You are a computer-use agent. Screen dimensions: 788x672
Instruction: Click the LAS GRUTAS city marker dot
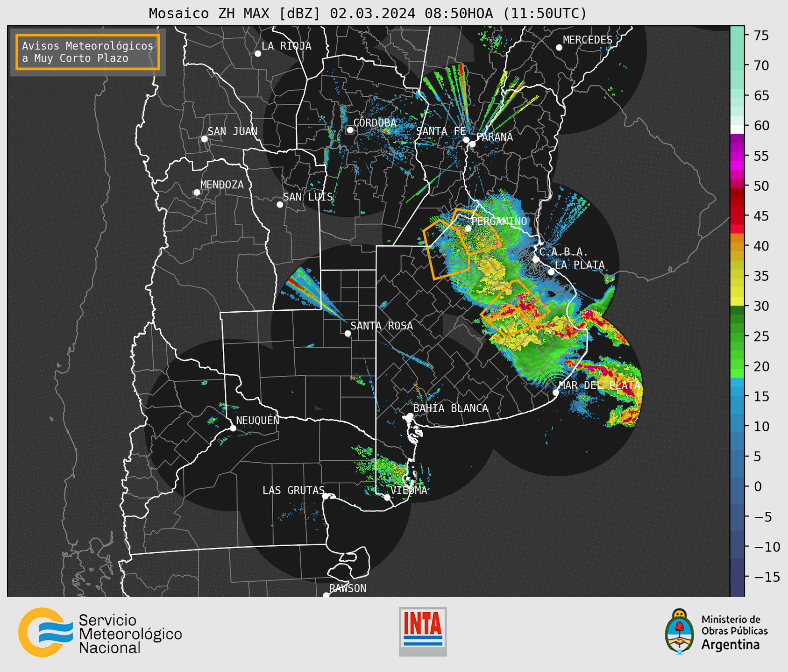pos(326,496)
